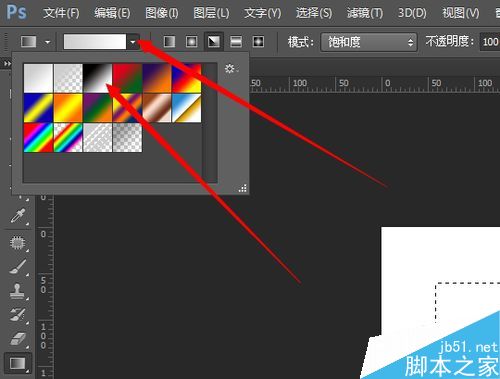Image resolution: width=500 pixels, height=379 pixels.
Task: Select Violet, Green, Orange gradient swatch
Action: [x=98, y=108]
